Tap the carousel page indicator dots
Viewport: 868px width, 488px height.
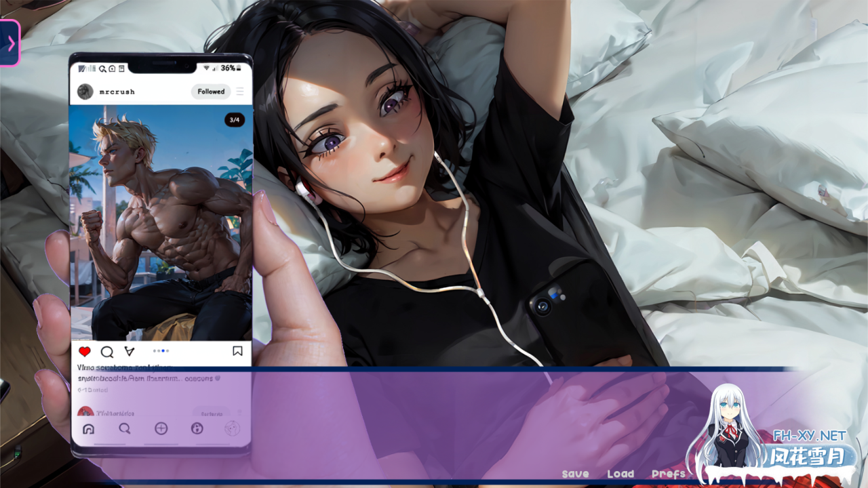click(161, 351)
